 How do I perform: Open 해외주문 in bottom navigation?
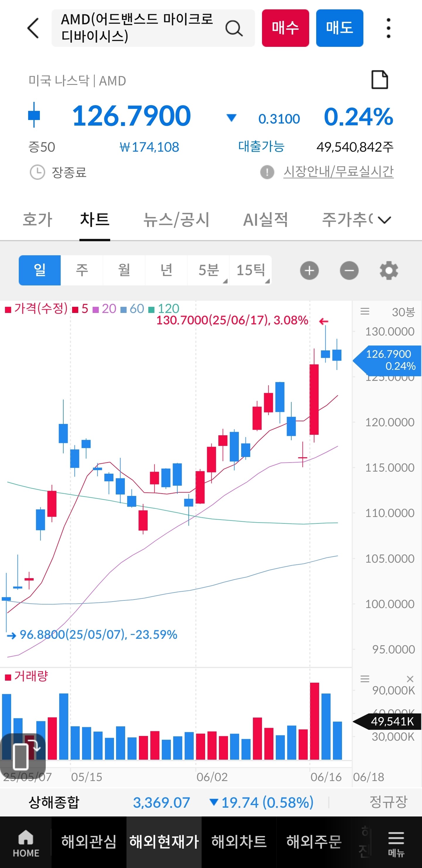(x=314, y=842)
